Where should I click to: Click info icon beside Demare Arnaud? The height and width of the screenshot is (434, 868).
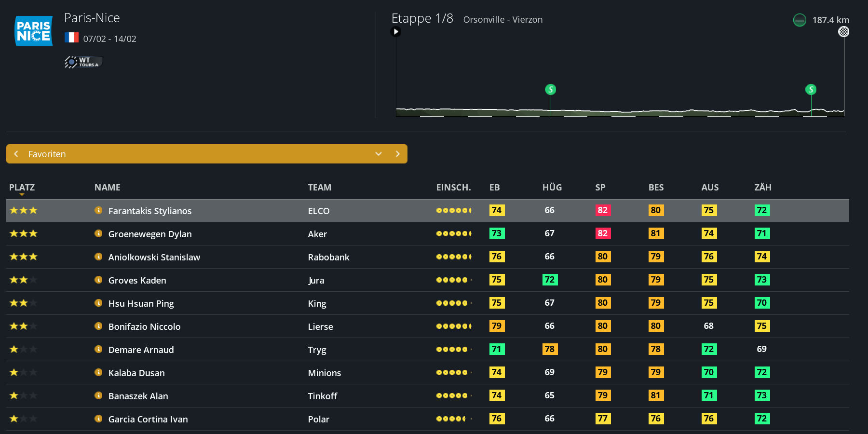point(98,349)
